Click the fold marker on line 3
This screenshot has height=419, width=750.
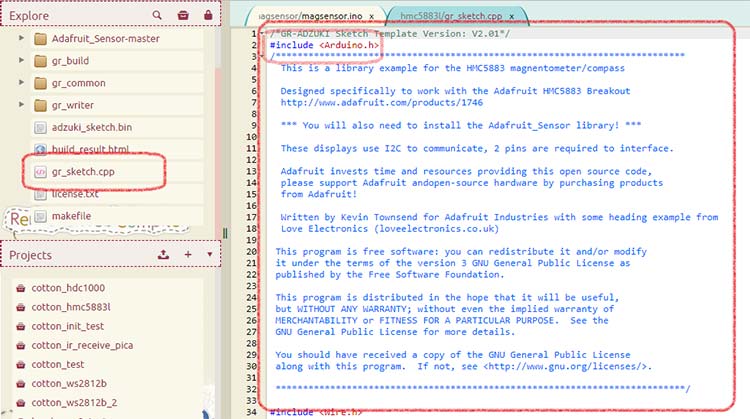click(261, 56)
